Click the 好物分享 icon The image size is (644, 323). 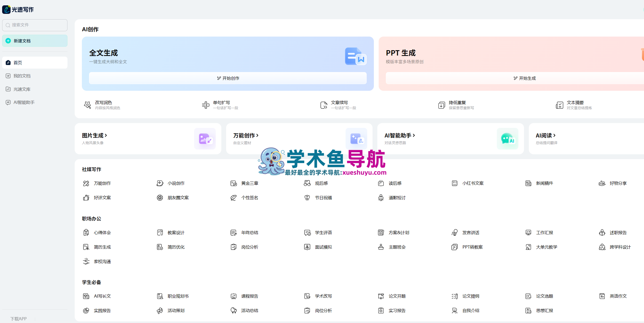coord(602,183)
